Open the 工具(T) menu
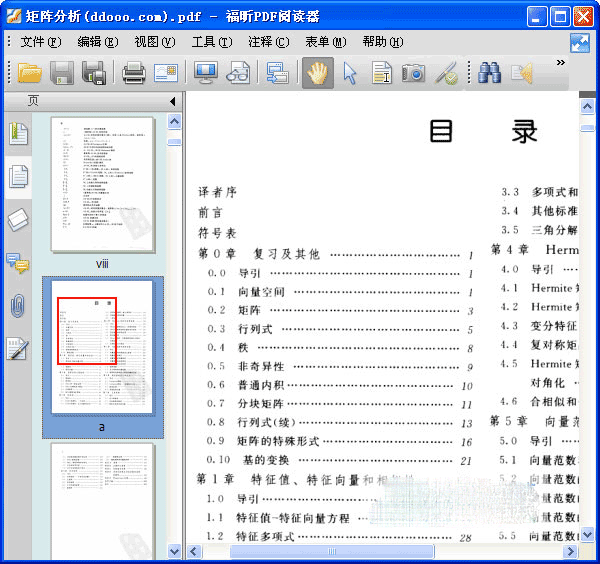The width and height of the screenshot is (600, 564). [212, 42]
